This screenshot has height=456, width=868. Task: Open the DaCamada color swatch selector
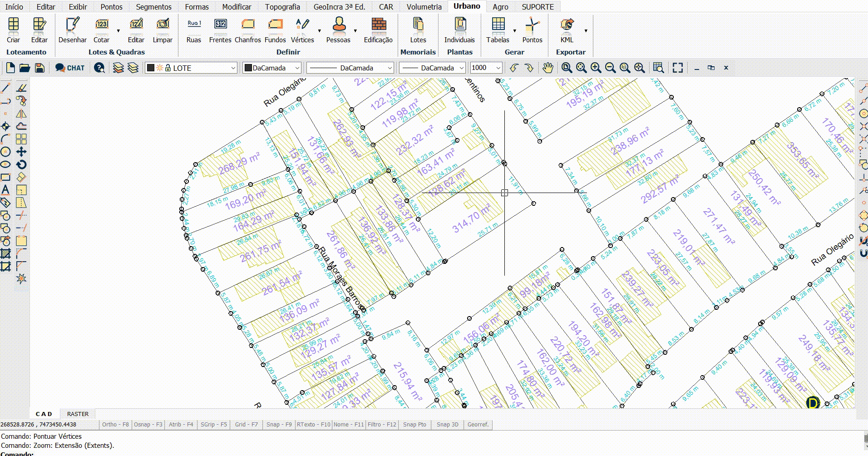click(x=272, y=68)
